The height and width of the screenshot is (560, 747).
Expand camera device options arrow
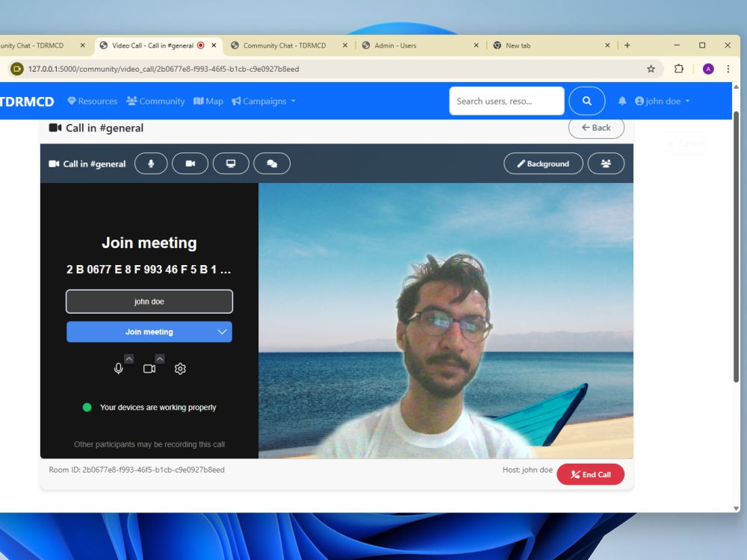point(160,358)
